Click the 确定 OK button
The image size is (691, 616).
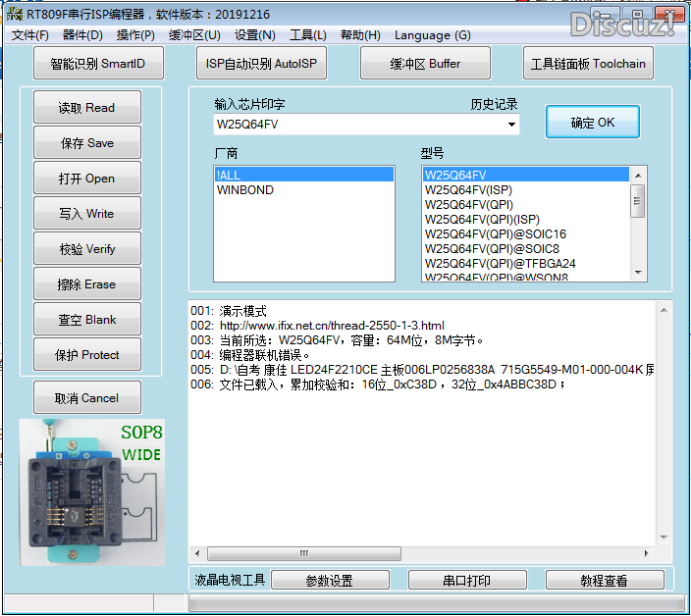592,123
